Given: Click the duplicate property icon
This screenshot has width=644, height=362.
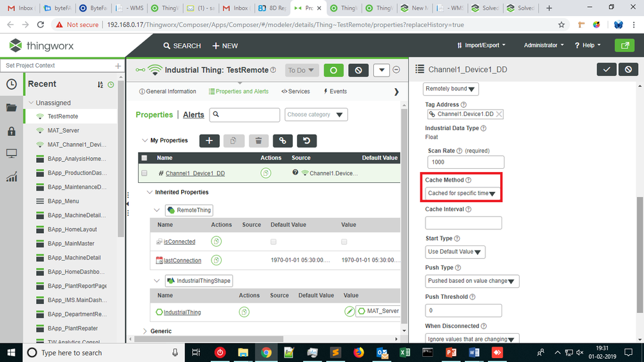Looking at the screenshot, I should click(234, 141).
